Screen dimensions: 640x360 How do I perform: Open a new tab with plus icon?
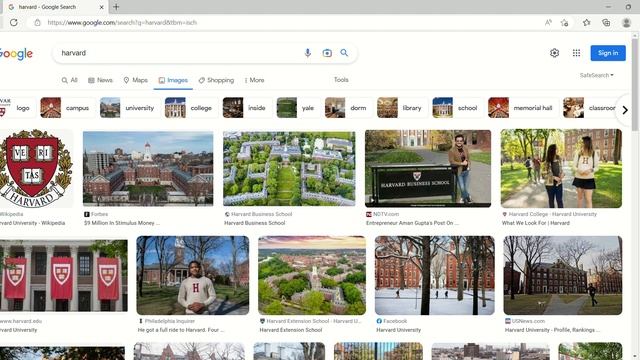coord(116,7)
